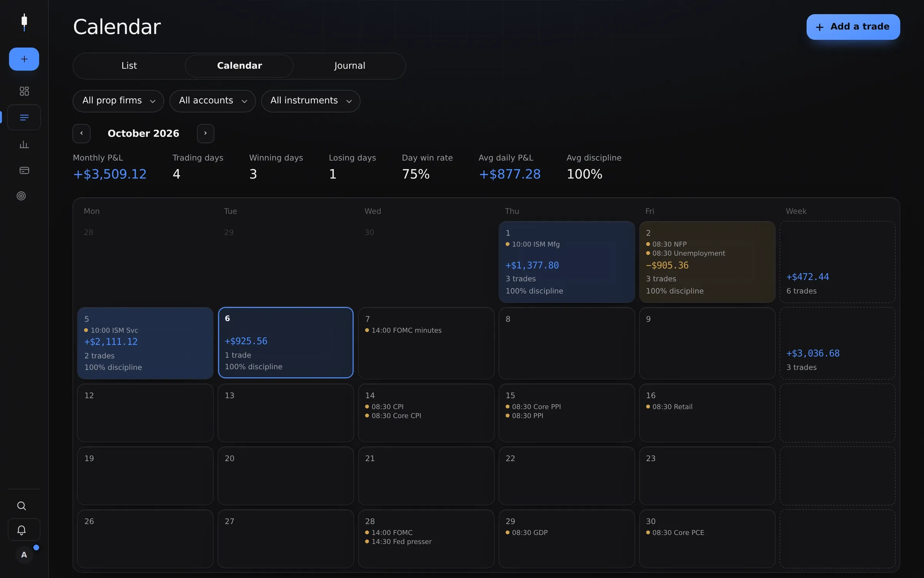The image size is (924, 578).
Task: Select the Calendar tab
Action: pos(239,66)
